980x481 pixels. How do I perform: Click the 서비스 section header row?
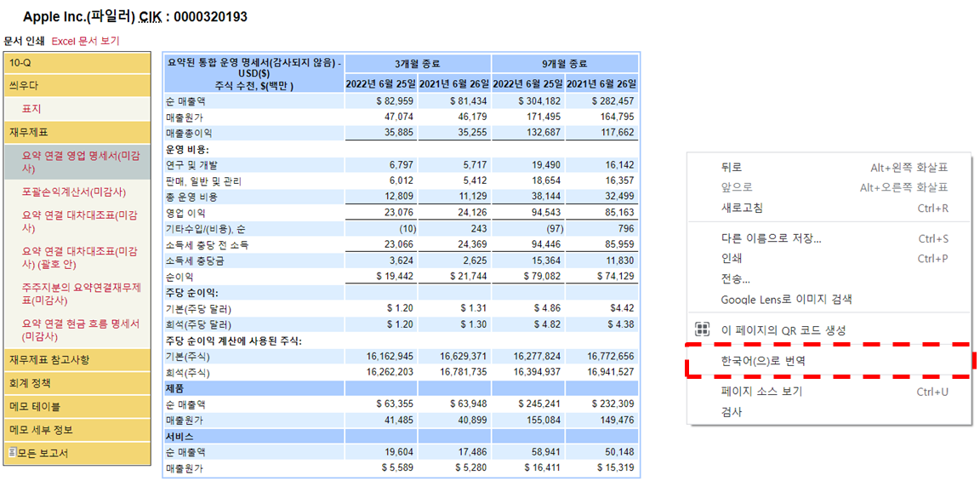click(x=401, y=436)
